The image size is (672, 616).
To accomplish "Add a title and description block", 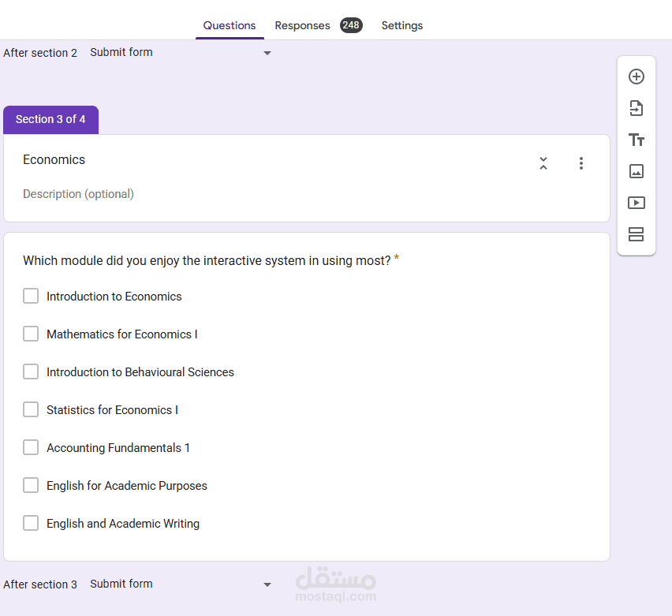I will pyautogui.click(x=636, y=140).
